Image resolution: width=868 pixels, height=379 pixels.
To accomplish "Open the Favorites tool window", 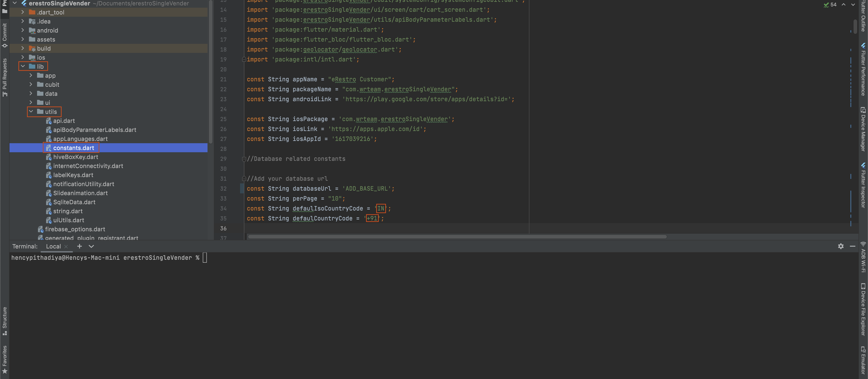I will (x=4, y=360).
